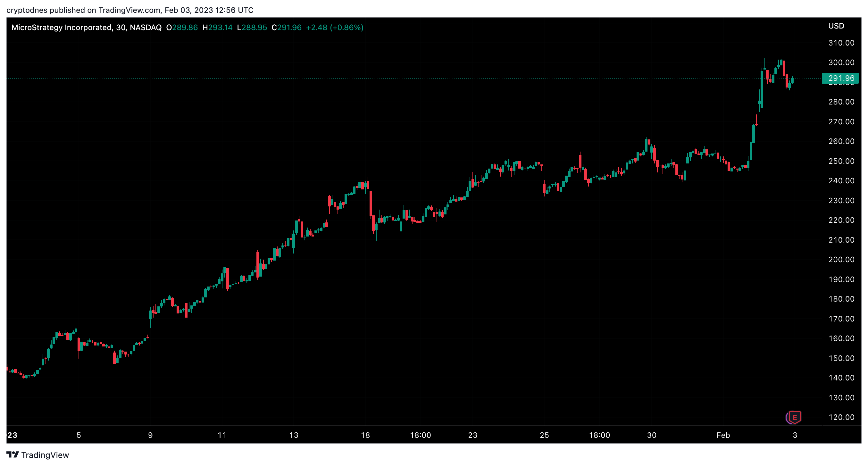Image resolution: width=868 pixels, height=466 pixels.
Task: Click the '11' date on time axis
Action: click(x=222, y=435)
